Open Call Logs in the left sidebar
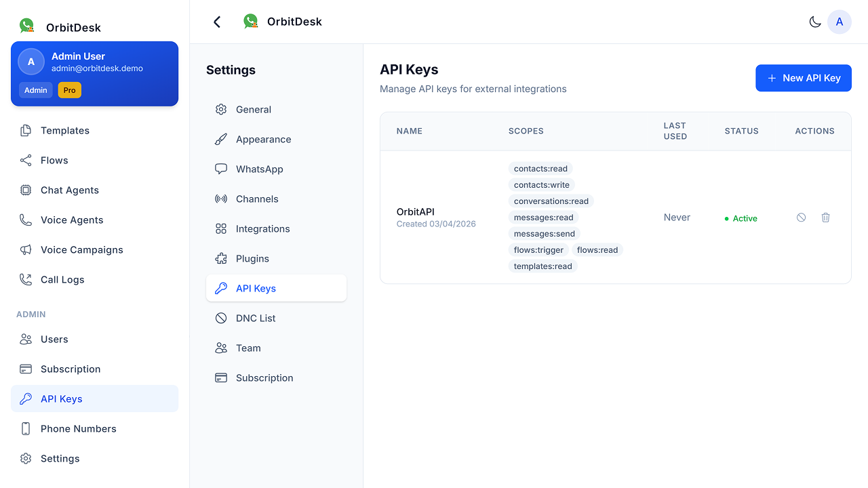The image size is (868, 488). (x=62, y=280)
